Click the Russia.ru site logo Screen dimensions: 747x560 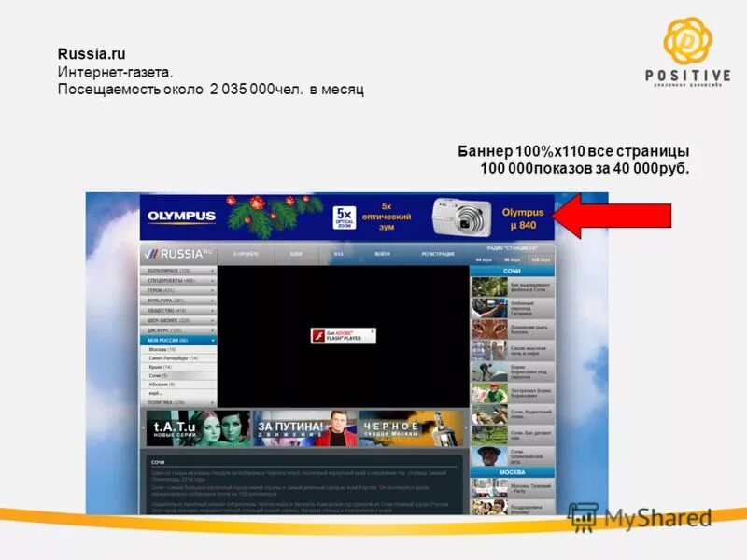pos(178,254)
